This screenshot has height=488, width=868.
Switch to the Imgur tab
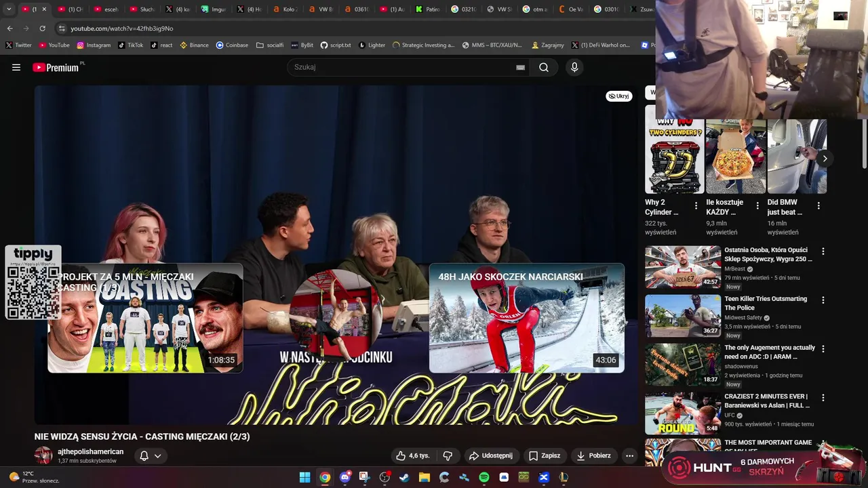(214, 9)
